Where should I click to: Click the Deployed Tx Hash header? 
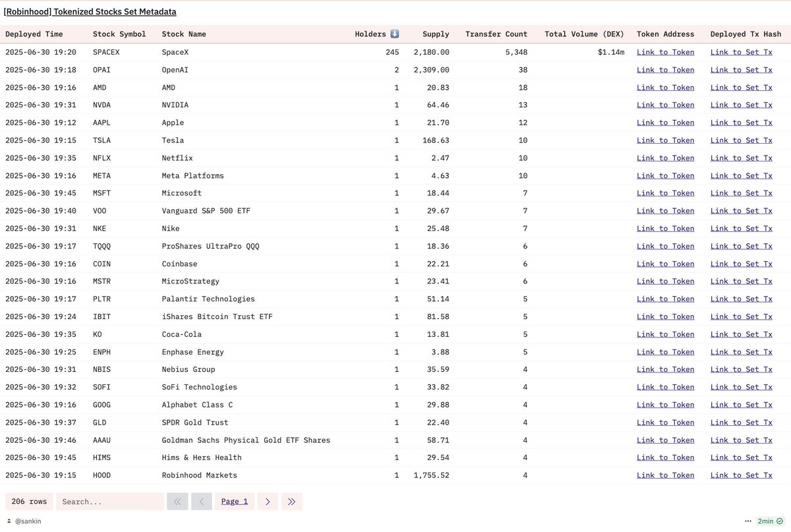(x=746, y=34)
